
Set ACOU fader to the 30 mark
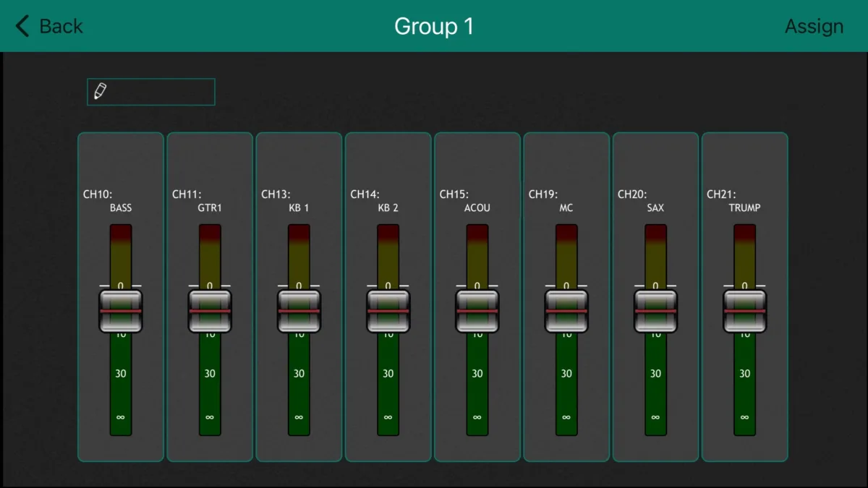(x=477, y=374)
